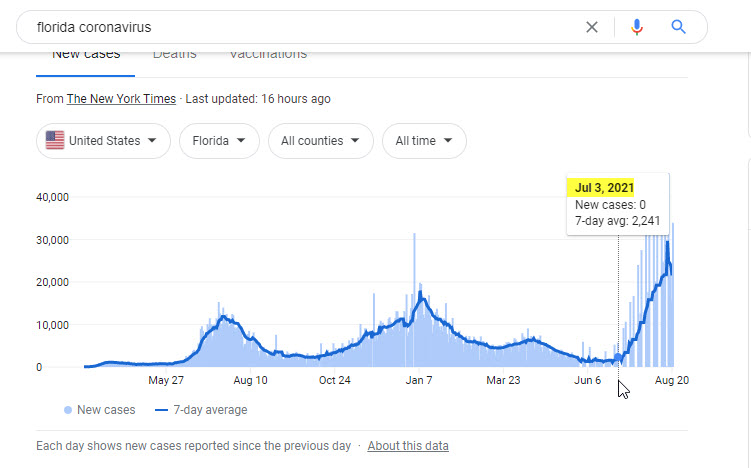Click in the florida coronavirus search field
Image resolution: width=751 pixels, height=468 pixels.
300,27
